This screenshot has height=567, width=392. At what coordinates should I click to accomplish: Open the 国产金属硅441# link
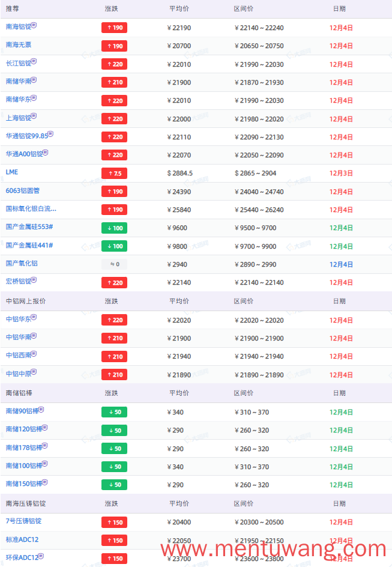(29, 245)
